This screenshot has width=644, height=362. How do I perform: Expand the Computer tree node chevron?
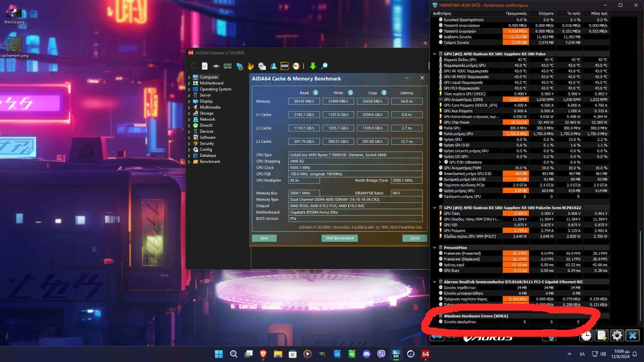click(x=189, y=77)
